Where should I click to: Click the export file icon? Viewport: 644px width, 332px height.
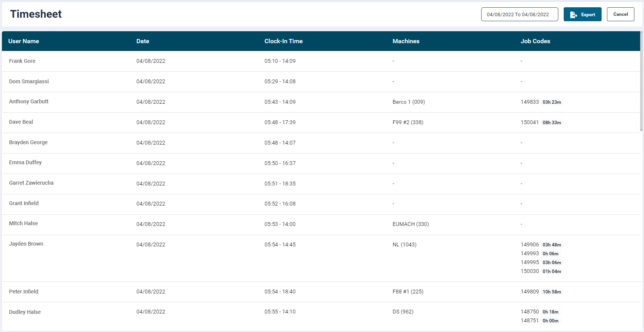coord(573,15)
